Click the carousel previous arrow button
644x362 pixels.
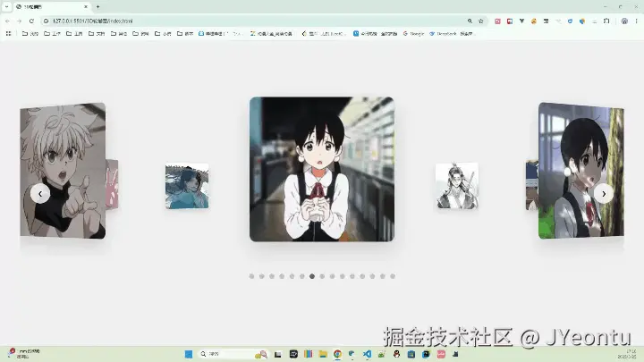(x=40, y=193)
